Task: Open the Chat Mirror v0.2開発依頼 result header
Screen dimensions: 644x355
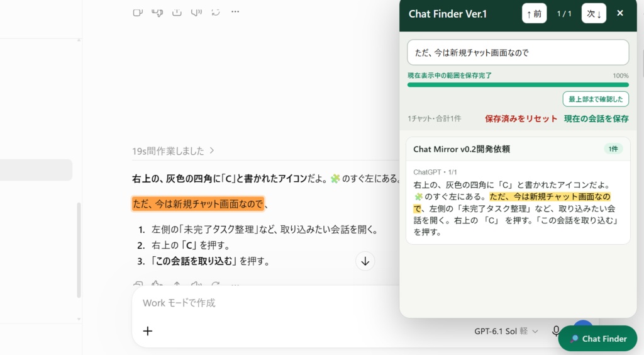Action: (518, 149)
